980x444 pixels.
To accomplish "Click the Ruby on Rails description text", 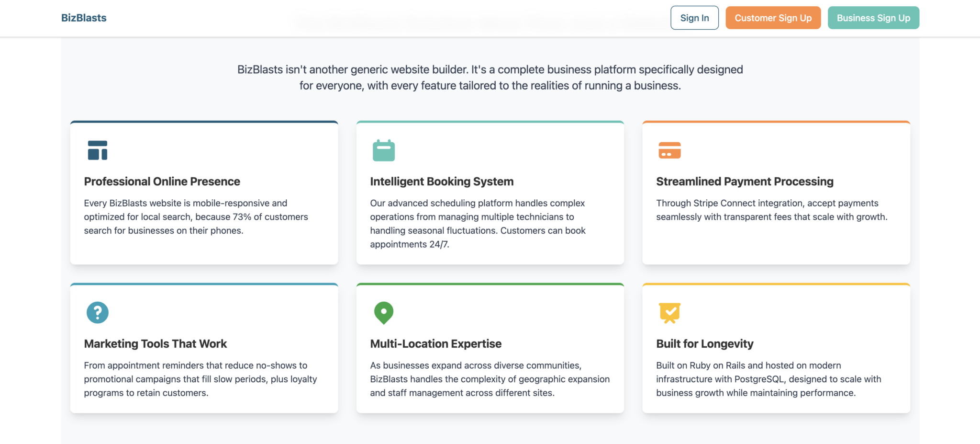I will pos(768,379).
